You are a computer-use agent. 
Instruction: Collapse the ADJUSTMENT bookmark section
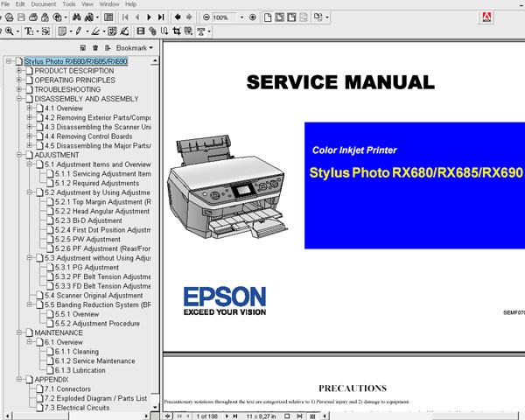(x=18, y=155)
